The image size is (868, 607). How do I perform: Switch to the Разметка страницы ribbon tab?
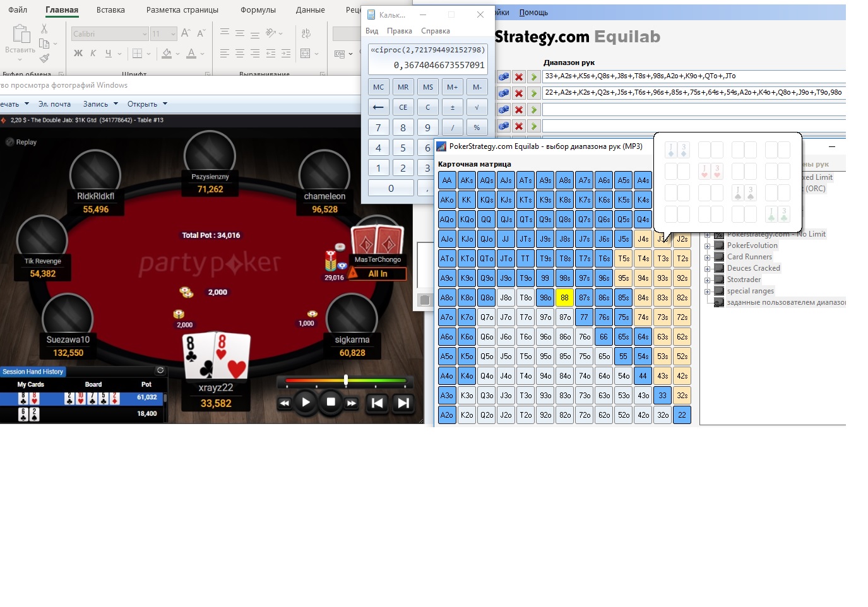tap(182, 9)
